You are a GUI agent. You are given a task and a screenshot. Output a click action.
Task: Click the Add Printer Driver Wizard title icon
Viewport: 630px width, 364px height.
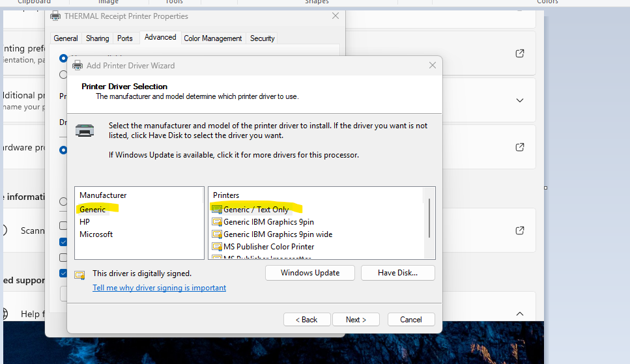coord(78,66)
